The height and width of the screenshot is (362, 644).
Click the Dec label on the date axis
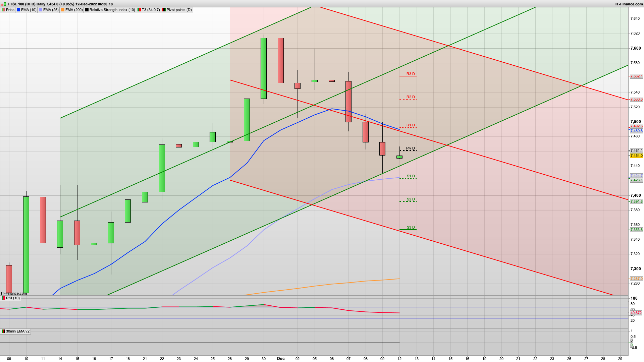click(281, 359)
